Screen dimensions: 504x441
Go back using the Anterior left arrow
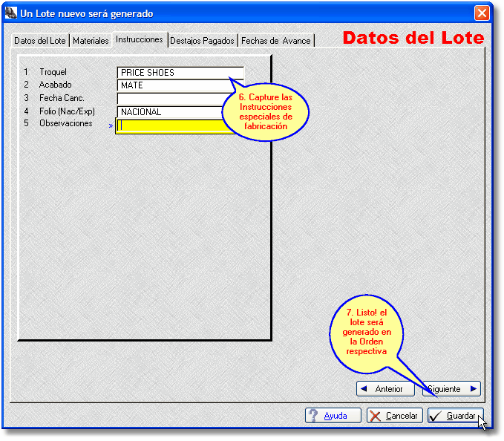point(364,388)
